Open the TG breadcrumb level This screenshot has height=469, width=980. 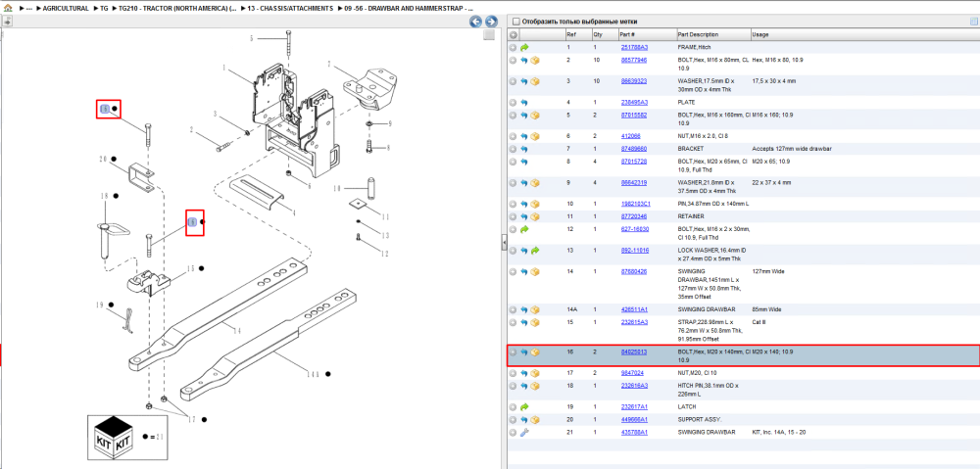104,9
